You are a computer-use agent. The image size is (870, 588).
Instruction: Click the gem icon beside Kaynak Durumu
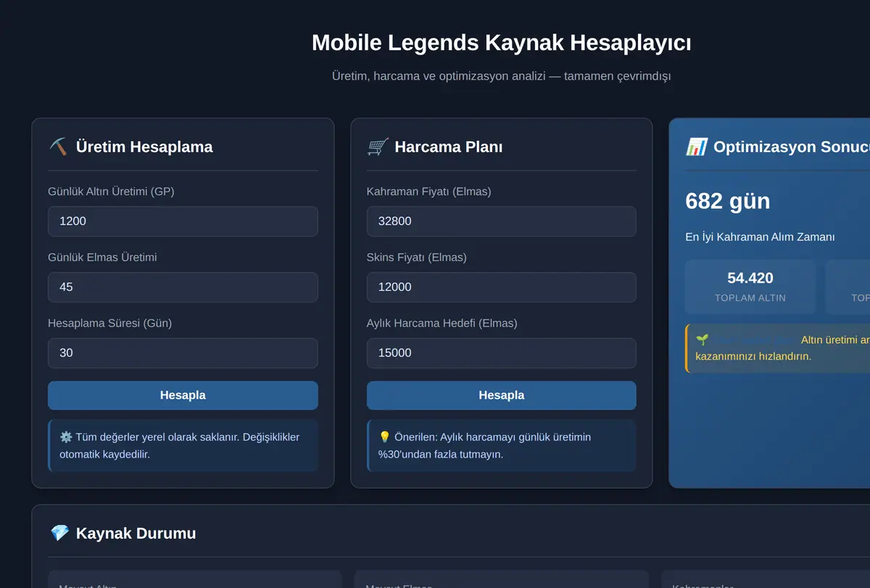59,533
